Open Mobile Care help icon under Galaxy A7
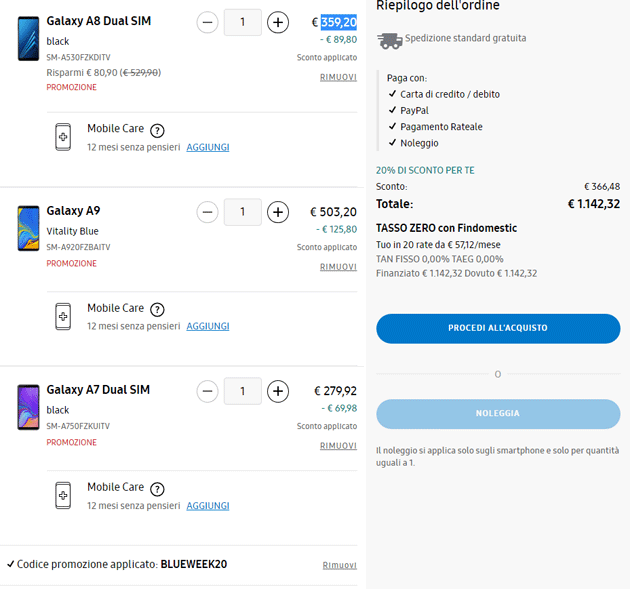 [x=157, y=488]
